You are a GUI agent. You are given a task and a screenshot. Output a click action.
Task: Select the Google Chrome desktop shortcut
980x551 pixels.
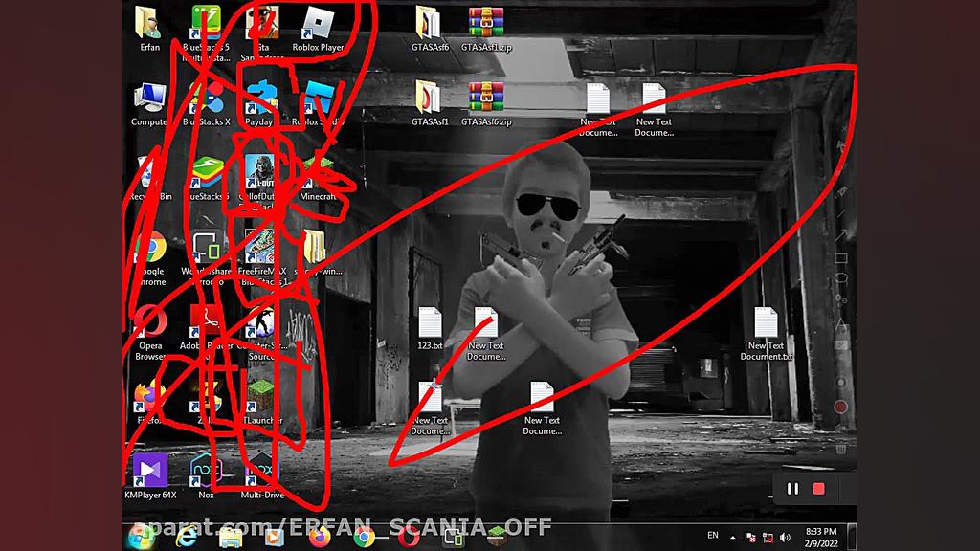(x=150, y=248)
